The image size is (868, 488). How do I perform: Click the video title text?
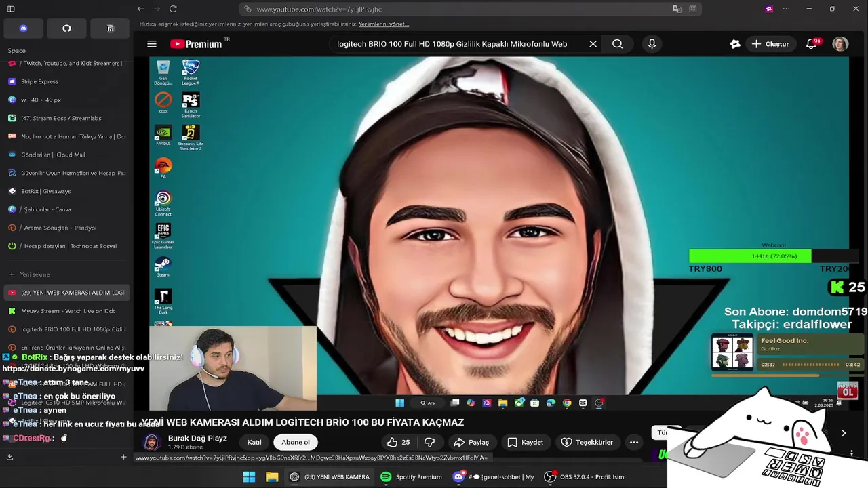click(302, 422)
